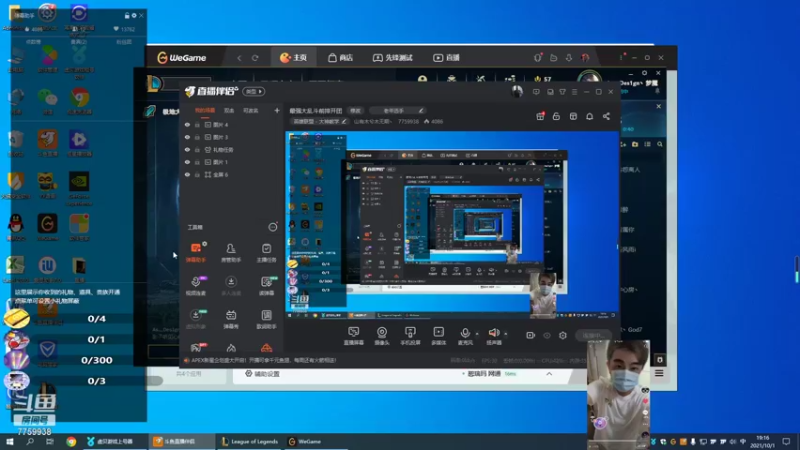This screenshot has height=450, width=800.
Task: Switch to WeGame 直播 tab
Action: (446, 58)
